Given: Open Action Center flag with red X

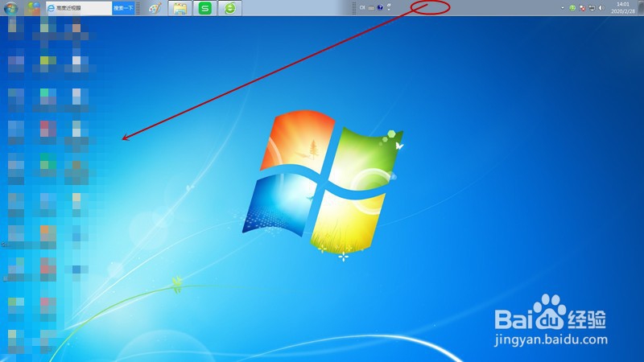Looking at the screenshot, I should click(x=582, y=8).
